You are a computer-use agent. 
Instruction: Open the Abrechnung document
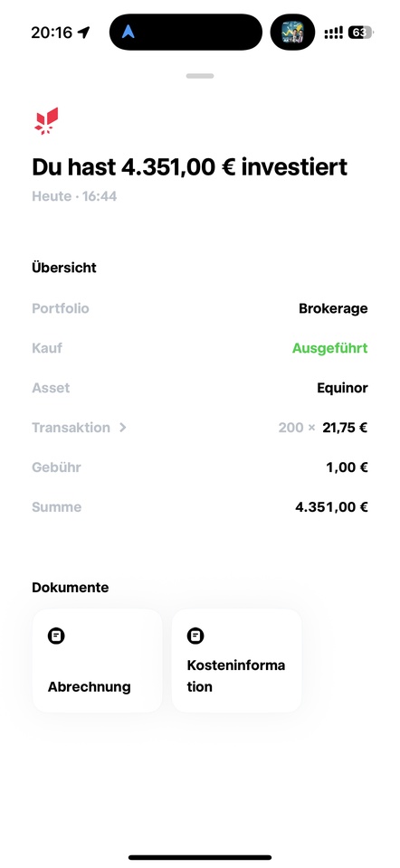pyautogui.click(x=98, y=660)
